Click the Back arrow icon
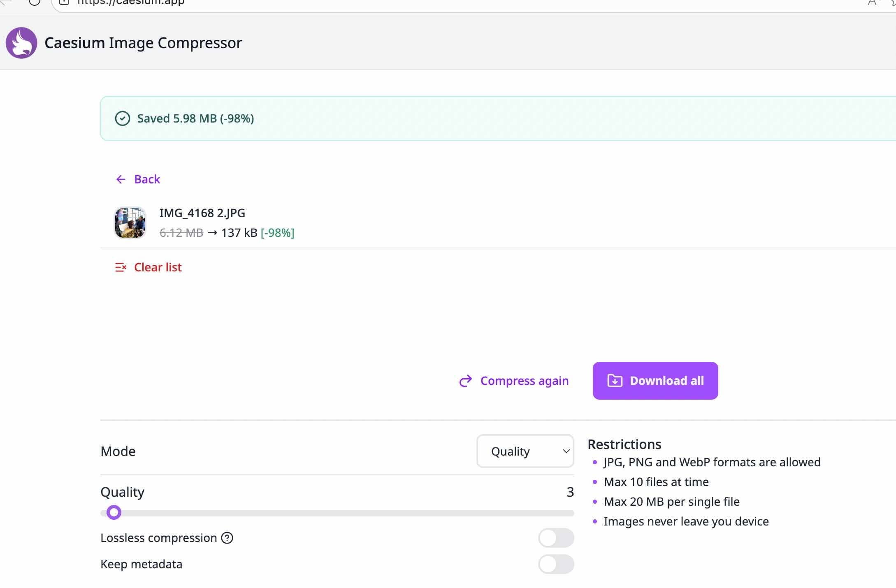Viewport: 896px width, 588px height. pyautogui.click(x=121, y=179)
